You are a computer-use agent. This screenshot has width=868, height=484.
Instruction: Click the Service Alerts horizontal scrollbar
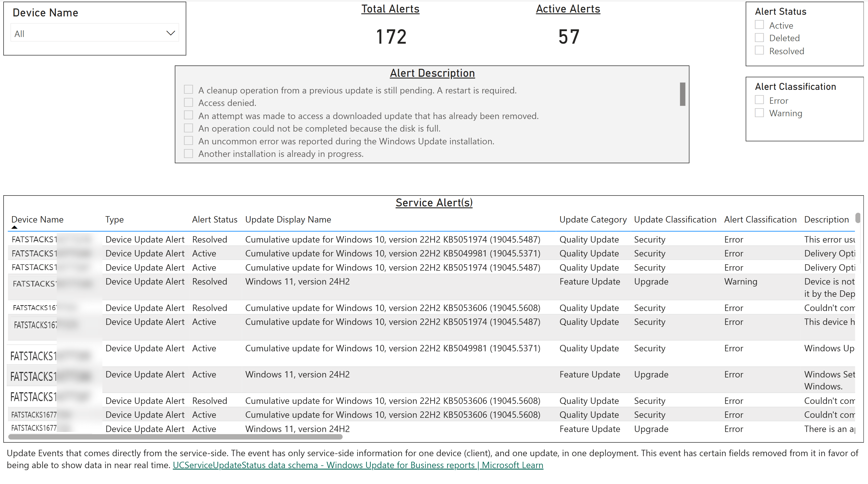tap(175, 437)
